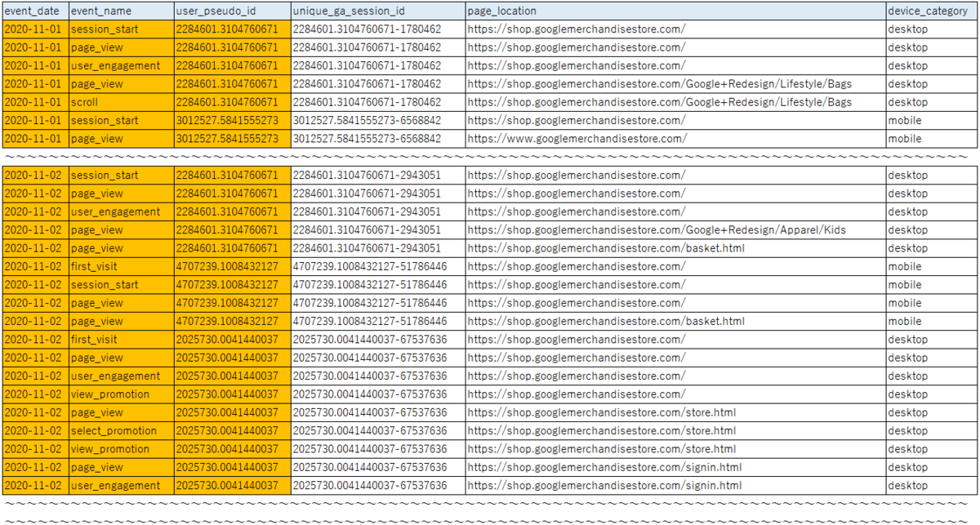
Task: Click the https://www.googlemerchandisestore.com/ URL cell
Action: 676,139
